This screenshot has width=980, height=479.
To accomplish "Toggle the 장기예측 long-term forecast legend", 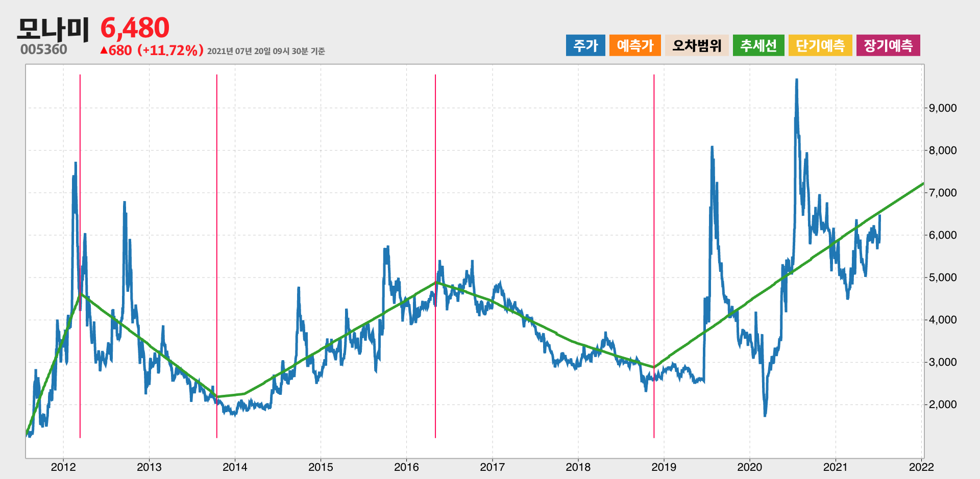I will point(888,45).
